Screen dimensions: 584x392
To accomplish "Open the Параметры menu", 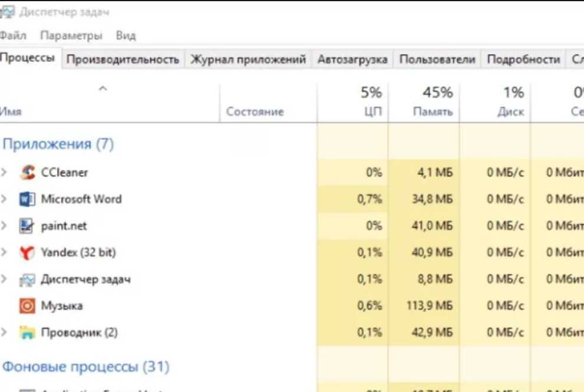I will click(x=71, y=36).
